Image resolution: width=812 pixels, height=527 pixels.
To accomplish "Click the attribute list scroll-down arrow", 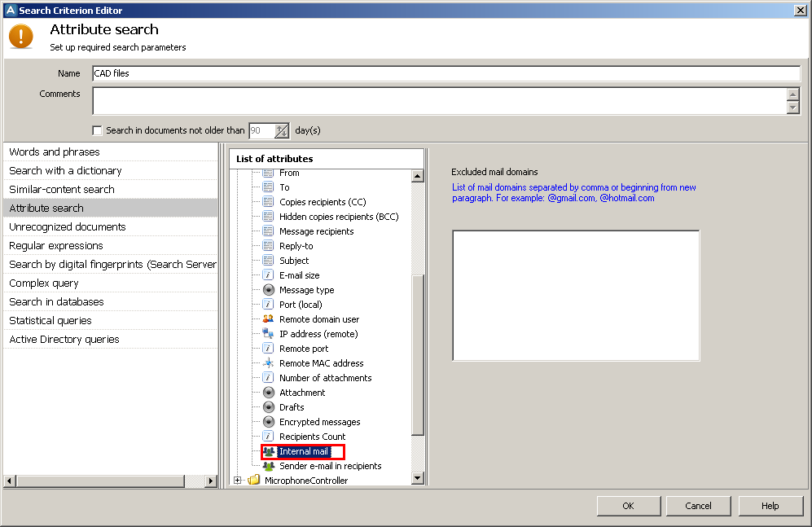I will click(417, 478).
